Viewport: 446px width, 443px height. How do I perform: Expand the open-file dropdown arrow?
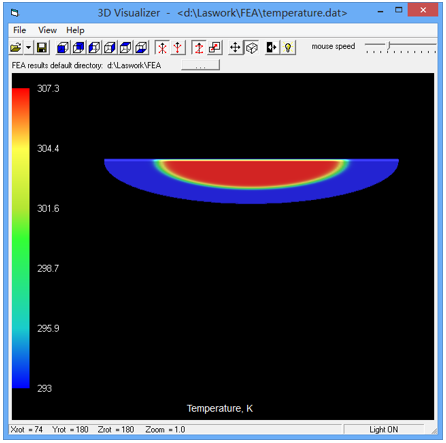click(x=29, y=48)
